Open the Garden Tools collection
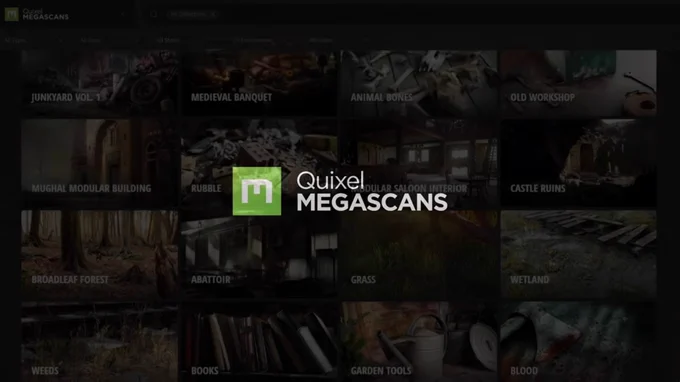 418,342
